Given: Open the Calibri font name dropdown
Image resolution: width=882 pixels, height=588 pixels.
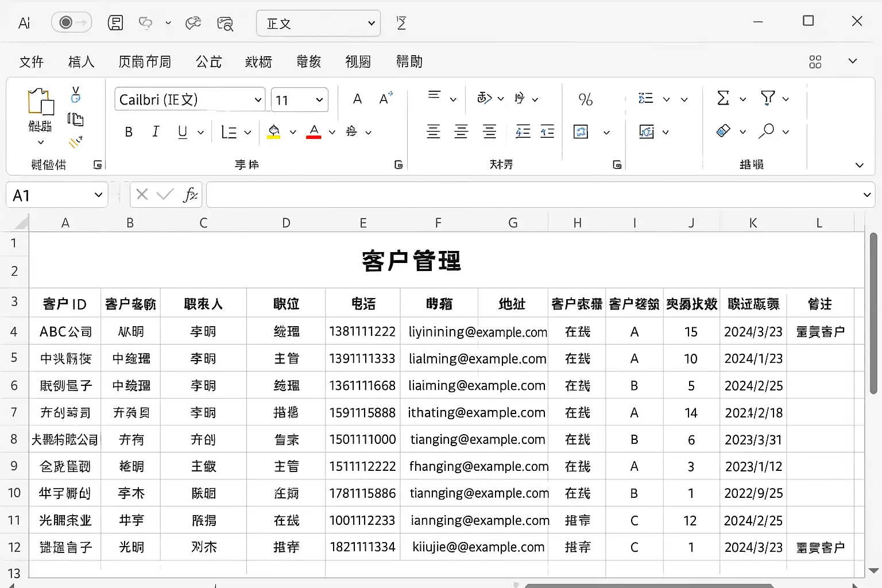Looking at the screenshot, I should (x=258, y=100).
